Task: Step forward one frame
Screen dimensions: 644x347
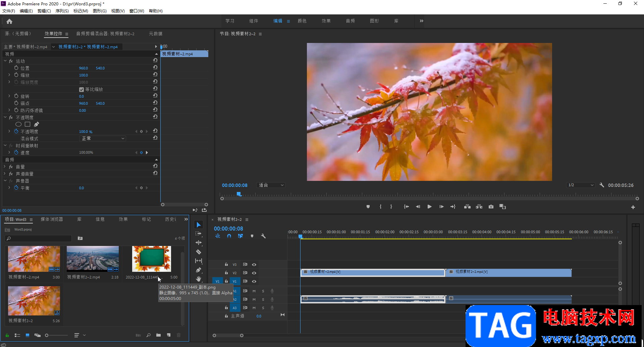Action: pos(441,207)
